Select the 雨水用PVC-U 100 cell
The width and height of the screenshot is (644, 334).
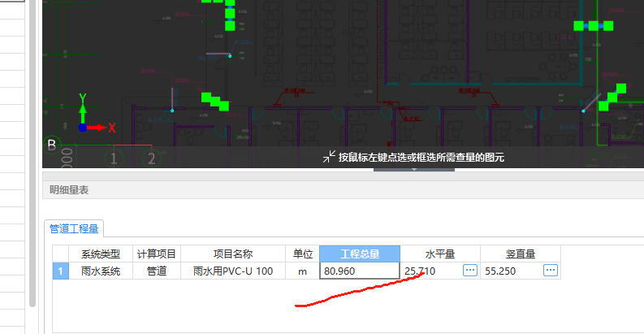tap(233, 271)
